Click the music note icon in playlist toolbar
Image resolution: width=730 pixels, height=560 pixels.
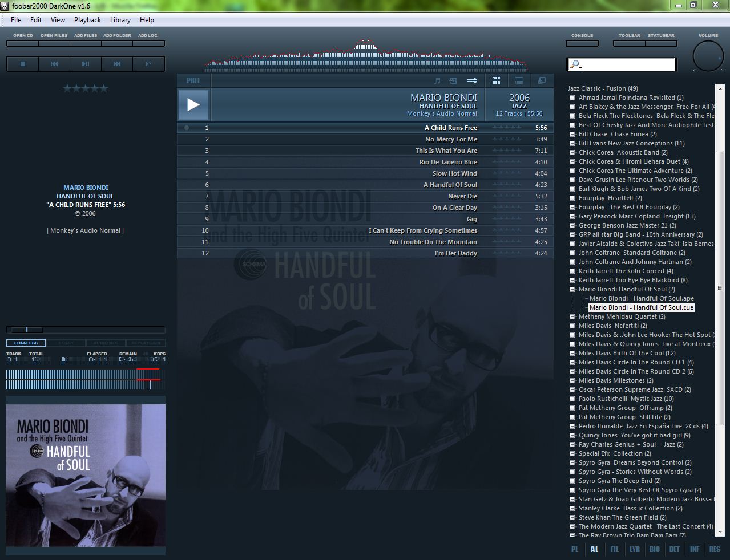[x=438, y=80]
